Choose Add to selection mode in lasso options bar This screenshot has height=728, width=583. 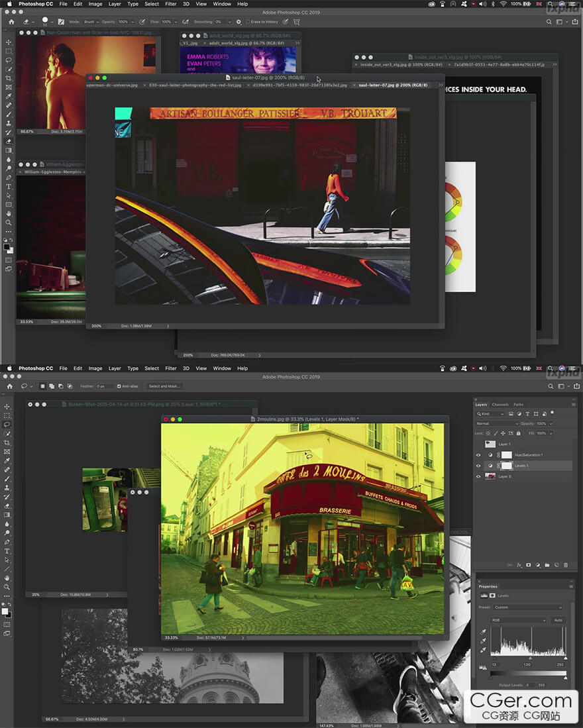52,386
